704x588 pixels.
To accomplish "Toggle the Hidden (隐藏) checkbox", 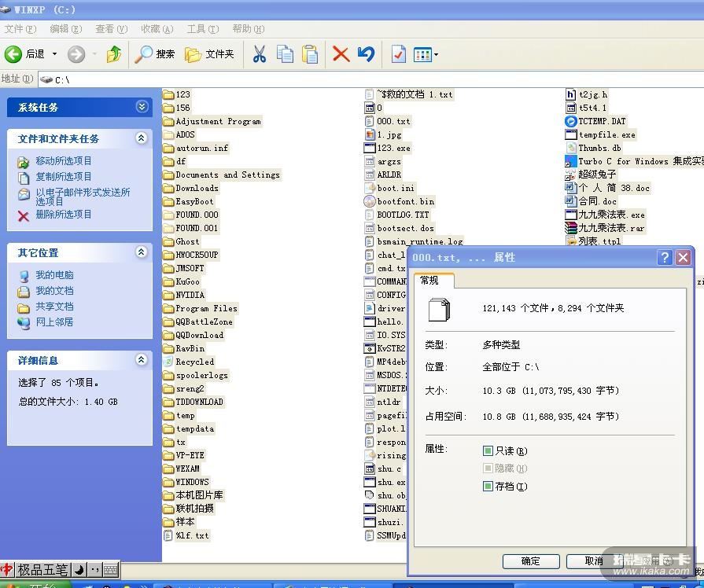I will (x=488, y=469).
